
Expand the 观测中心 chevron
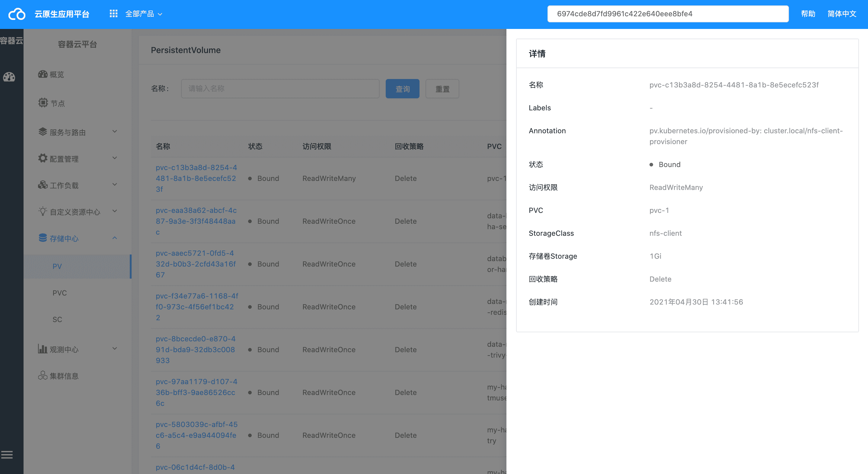[115, 349]
